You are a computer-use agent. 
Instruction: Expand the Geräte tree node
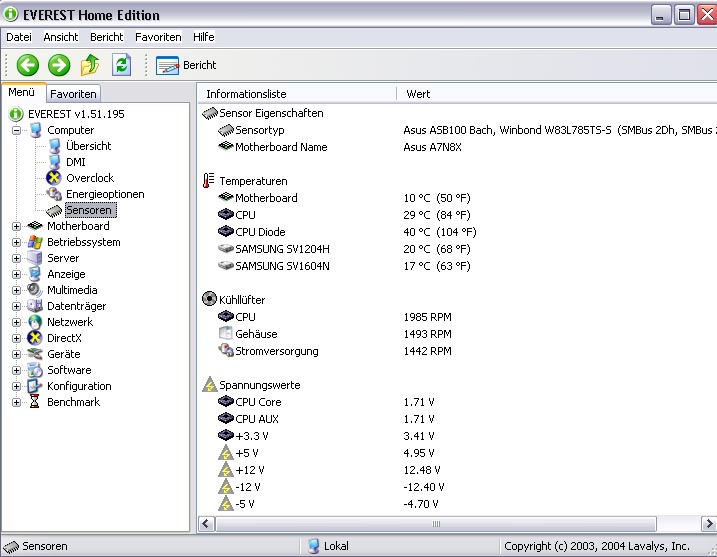16,354
